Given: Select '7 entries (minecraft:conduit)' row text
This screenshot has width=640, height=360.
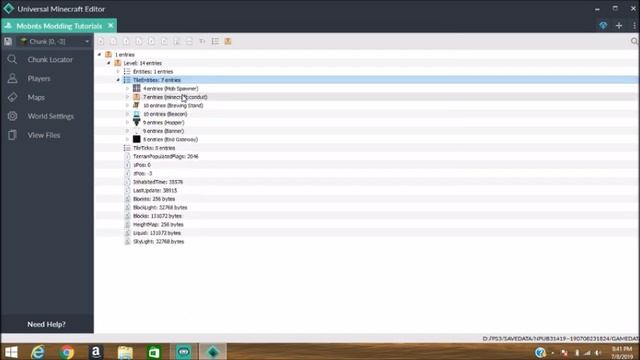Looking at the screenshot, I should pyautogui.click(x=175, y=97).
